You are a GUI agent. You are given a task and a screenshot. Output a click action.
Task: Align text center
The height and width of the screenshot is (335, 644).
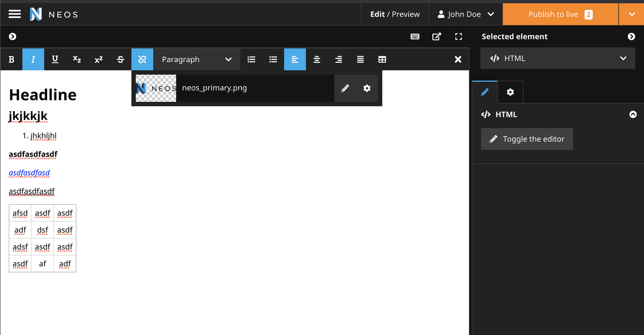click(316, 59)
